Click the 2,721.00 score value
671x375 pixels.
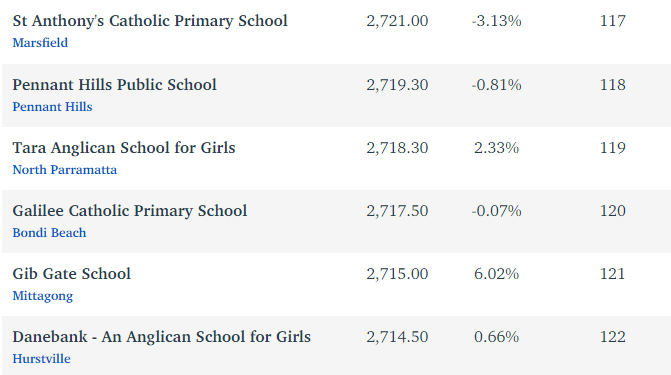point(397,21)
